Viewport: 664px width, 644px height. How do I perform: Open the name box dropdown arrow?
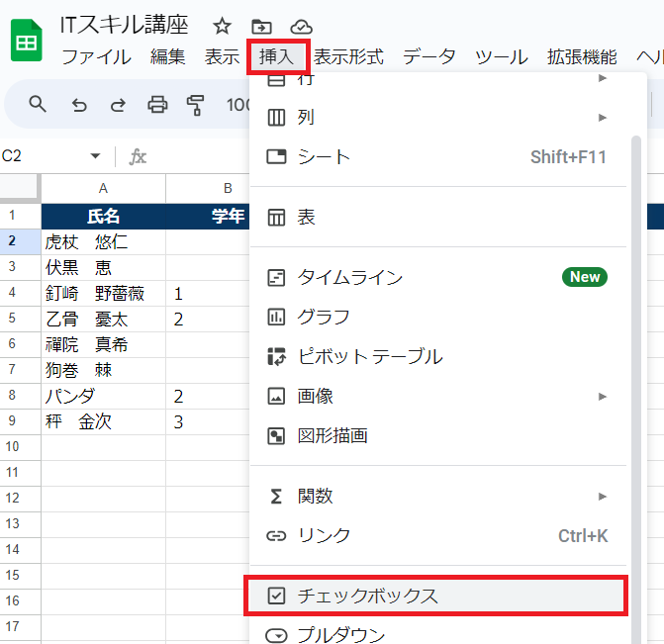96,156
